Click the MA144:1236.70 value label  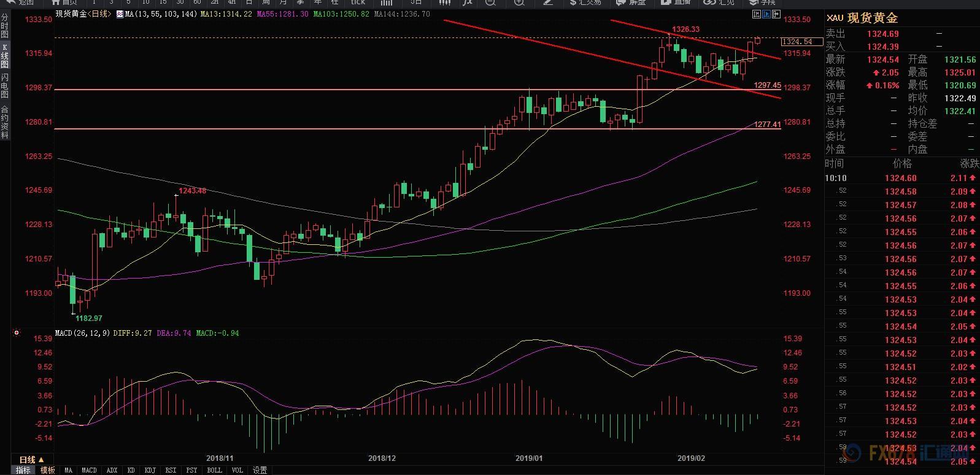point(402,14)
